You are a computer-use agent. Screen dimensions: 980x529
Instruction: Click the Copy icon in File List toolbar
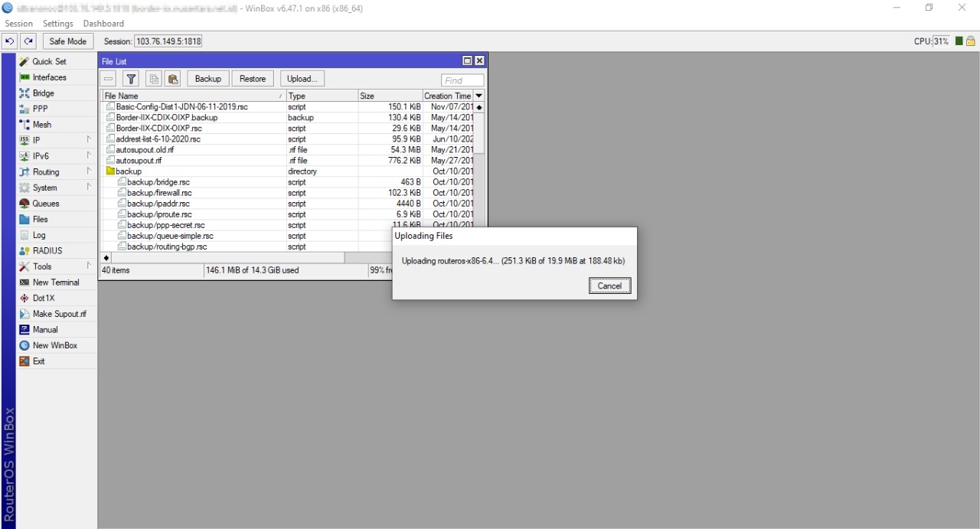(154, 79)
